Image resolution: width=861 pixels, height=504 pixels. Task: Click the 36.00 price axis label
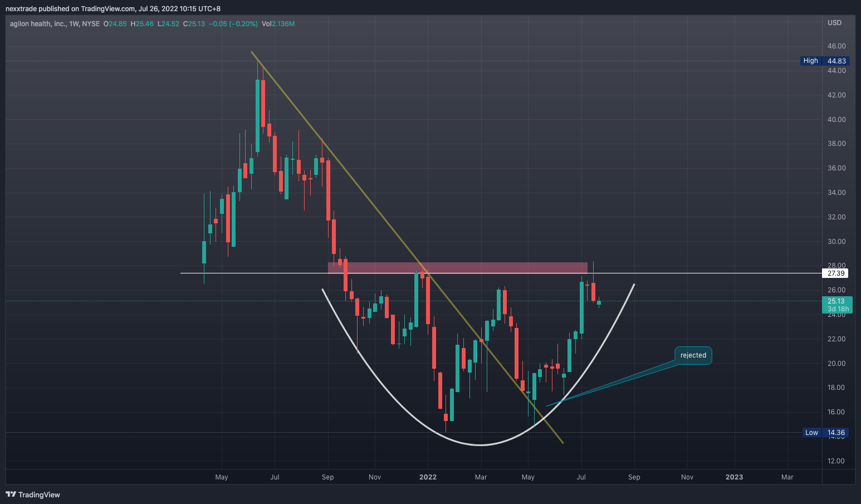[x=836, y=168]
